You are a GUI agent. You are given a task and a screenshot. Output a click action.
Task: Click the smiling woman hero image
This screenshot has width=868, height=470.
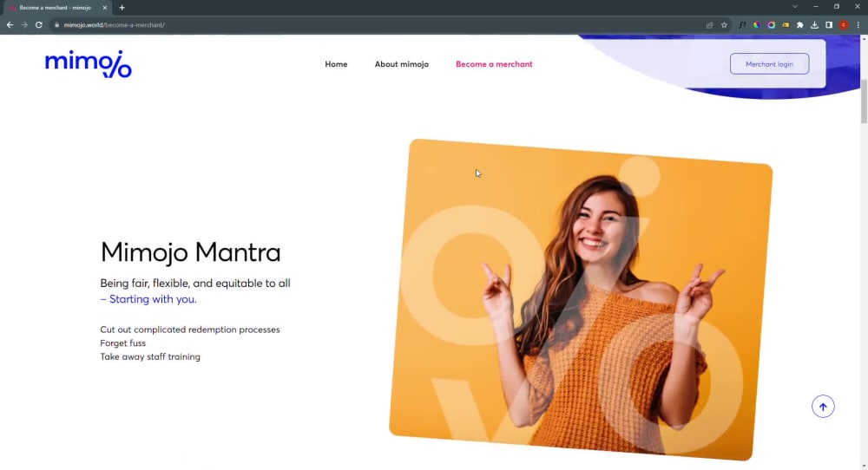click(x=582, y=299)
